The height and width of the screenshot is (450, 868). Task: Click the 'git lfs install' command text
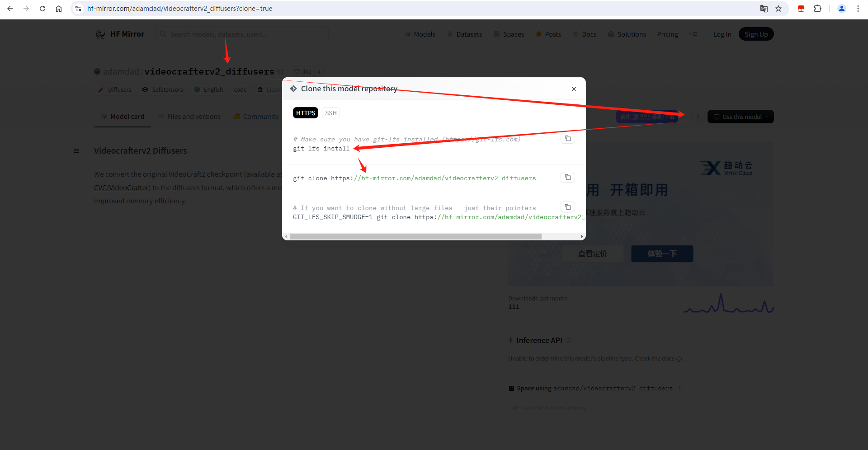point(321,149)
